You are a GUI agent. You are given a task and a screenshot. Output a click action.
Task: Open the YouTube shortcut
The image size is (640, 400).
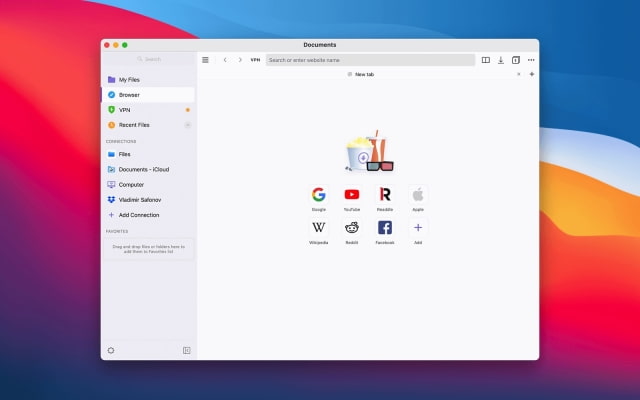pyautogui.click(x=352, y=195)
